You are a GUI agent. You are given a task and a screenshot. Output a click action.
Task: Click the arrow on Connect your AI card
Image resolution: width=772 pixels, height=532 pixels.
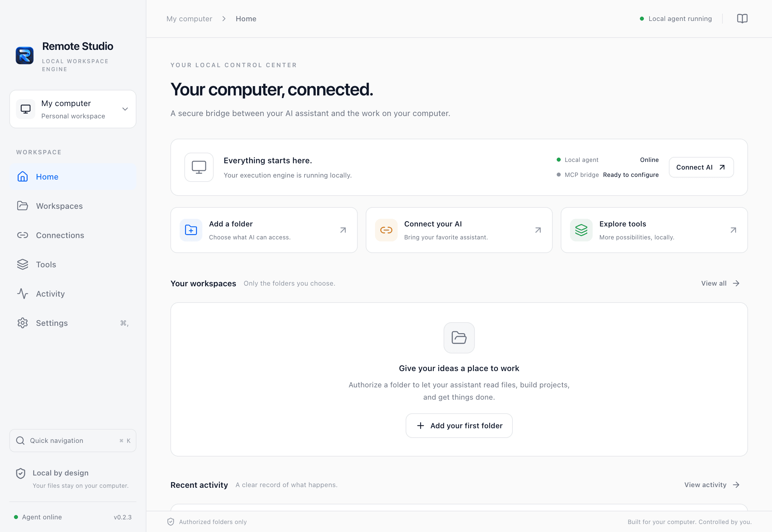(538, 230)
